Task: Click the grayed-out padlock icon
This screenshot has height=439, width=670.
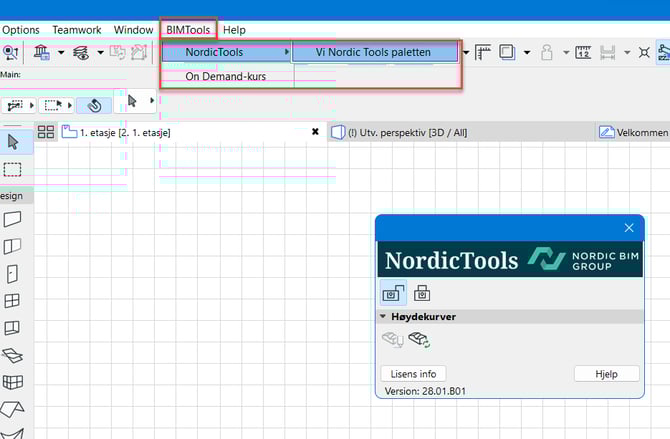Action: [547, 53]
